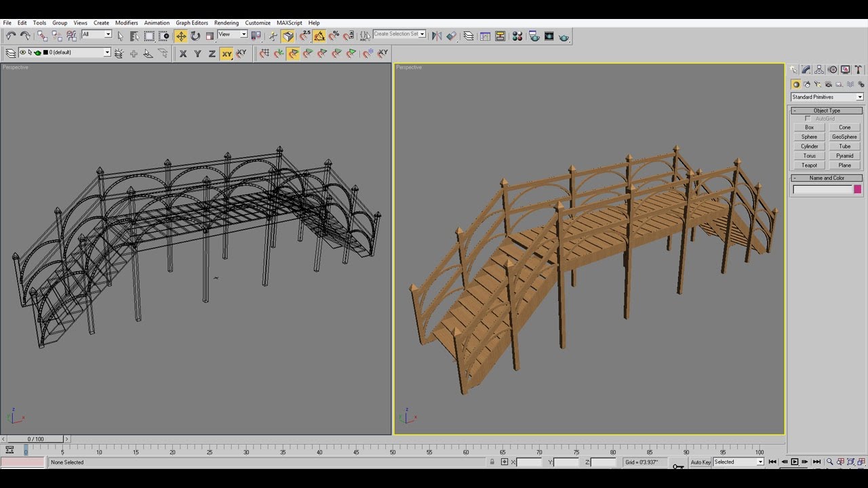Open Schematic View icon

[x=500, y=36]
